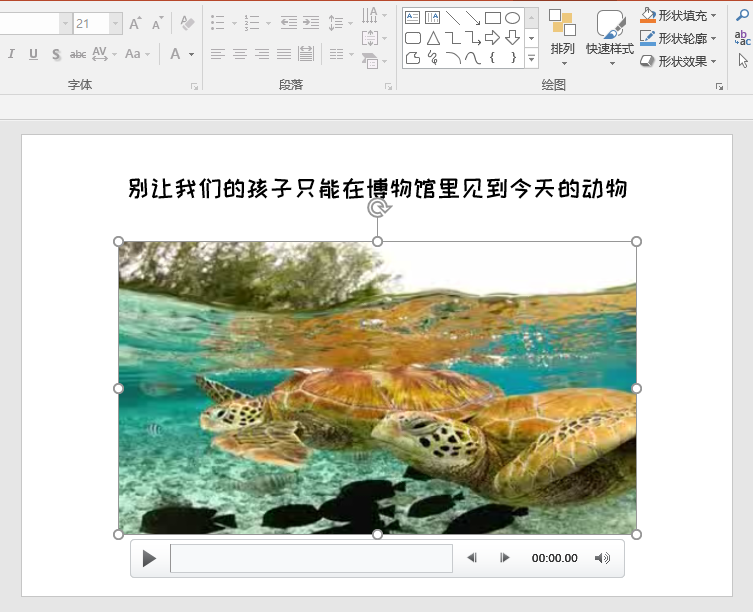753x612 pixels.
Task: Increase font size with larger A icon
Action: [x=135, y=23]
